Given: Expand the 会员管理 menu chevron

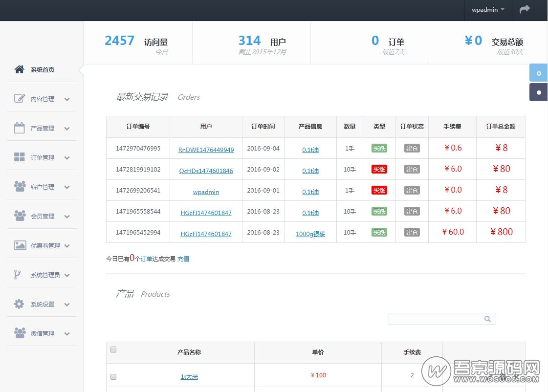Looking at the screenshot, I should click(x=67, y=217).
